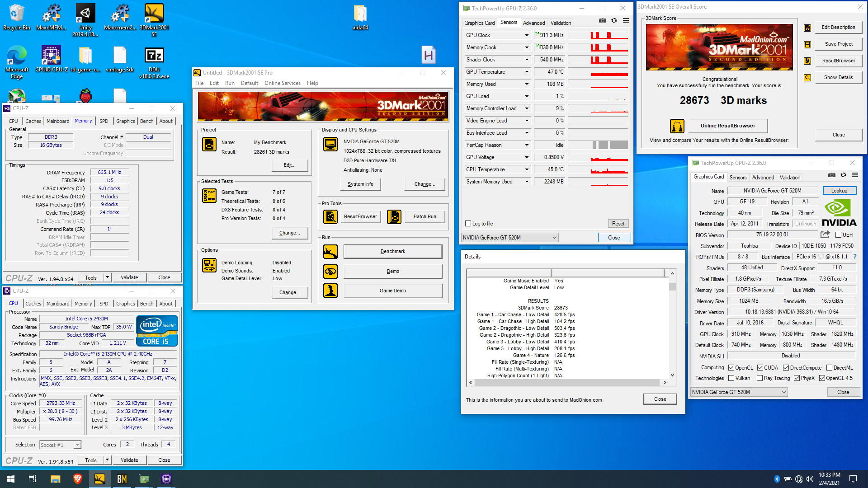Toggle DirectML checkbox

[829, 368]
